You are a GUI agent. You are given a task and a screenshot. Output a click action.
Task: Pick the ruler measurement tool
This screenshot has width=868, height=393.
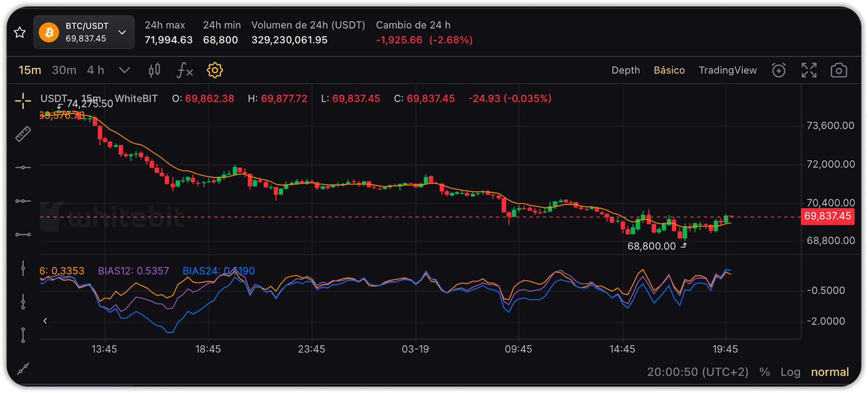click(23, 134)
